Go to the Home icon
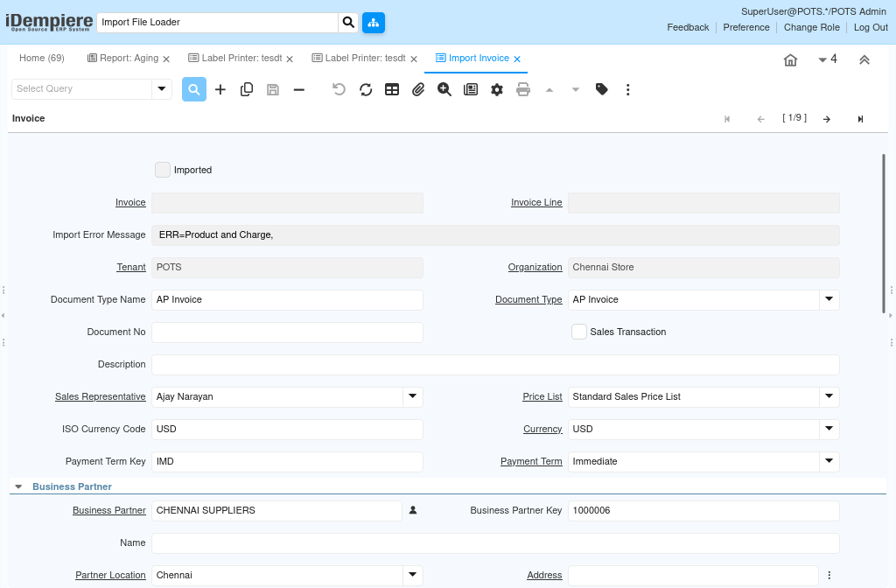The image size is (896, 588). (x=790, y=60)
